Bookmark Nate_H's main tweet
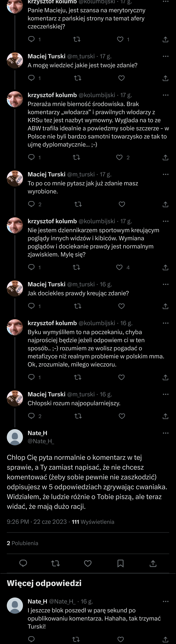 (x=120, y=563)
